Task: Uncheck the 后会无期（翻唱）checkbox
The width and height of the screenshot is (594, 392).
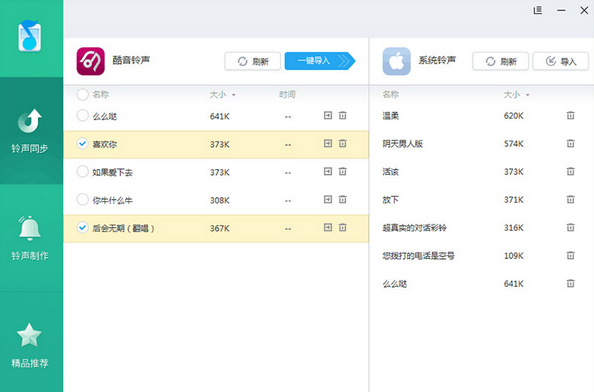Action: [82, 228]
